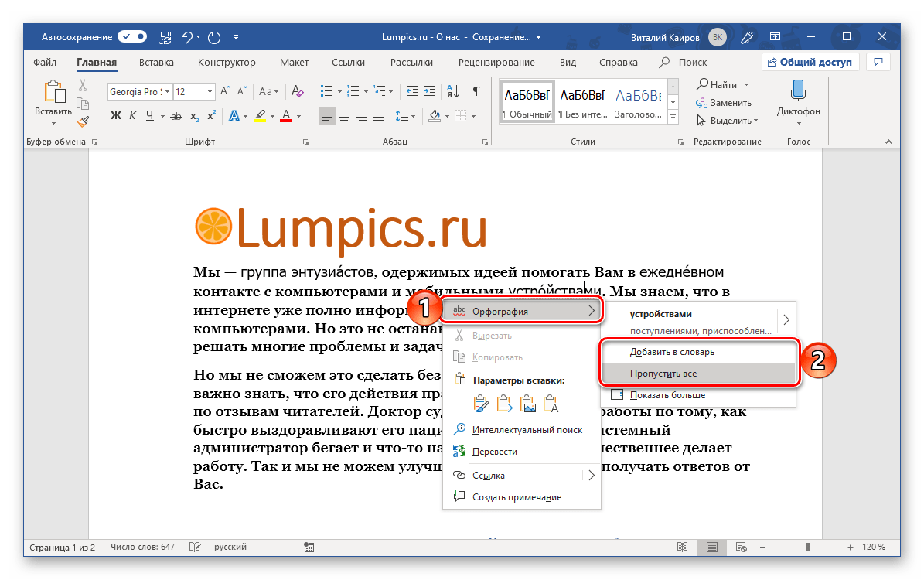Click the Format Painter brush icon
The width and height of the screenshot is (924, 580).
[83, 121]
